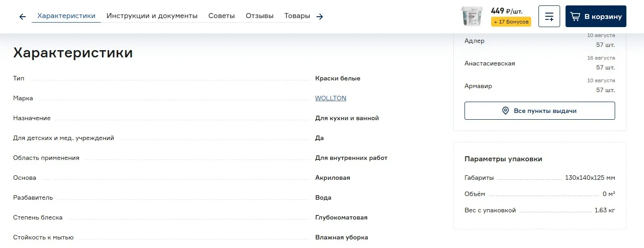Open the Товары tab
This screenshot has width=644, height=248.
pyautogui.click(x=297, y=16)
